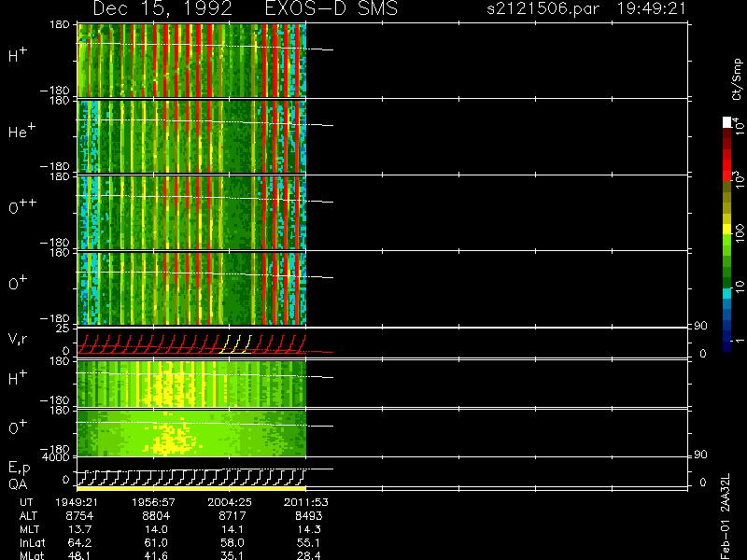The image size is (747, 560).
Task: Click the He+ panel label
Action: pyautogui.click(x=21, y=131)
